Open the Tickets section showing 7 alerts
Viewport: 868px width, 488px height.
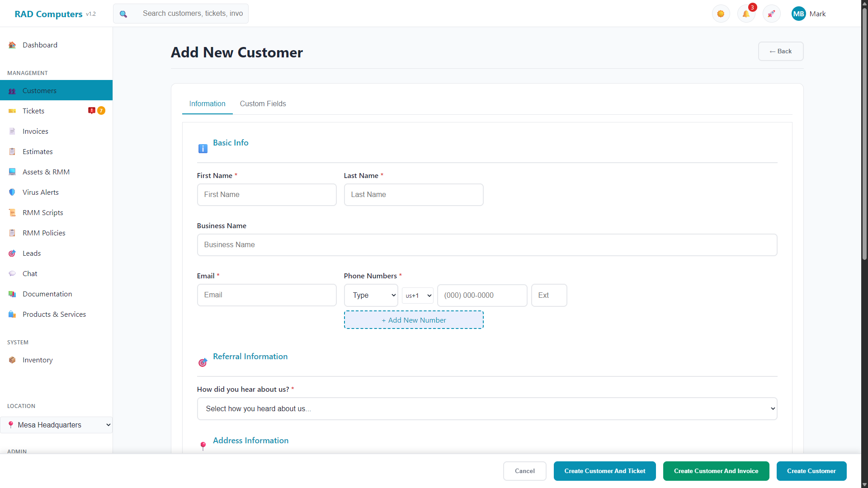click(x=33, y=111)
